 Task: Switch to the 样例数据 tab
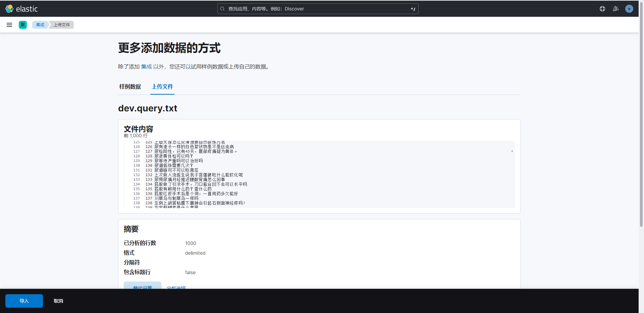click(130, 87)
